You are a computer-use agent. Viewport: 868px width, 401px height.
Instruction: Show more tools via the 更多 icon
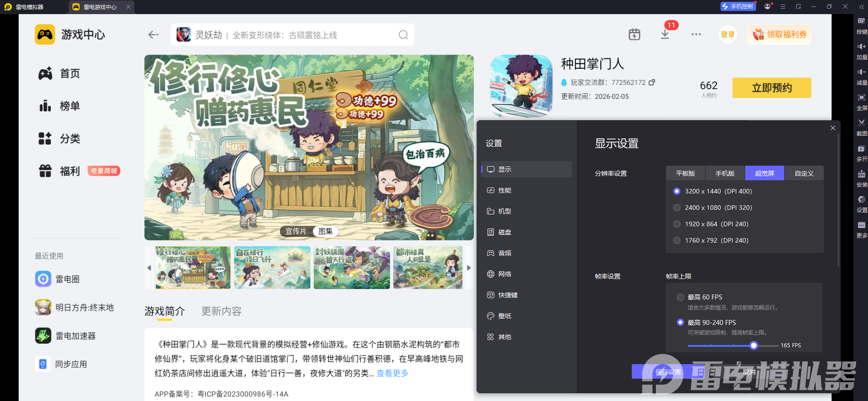tap(861, 229)
